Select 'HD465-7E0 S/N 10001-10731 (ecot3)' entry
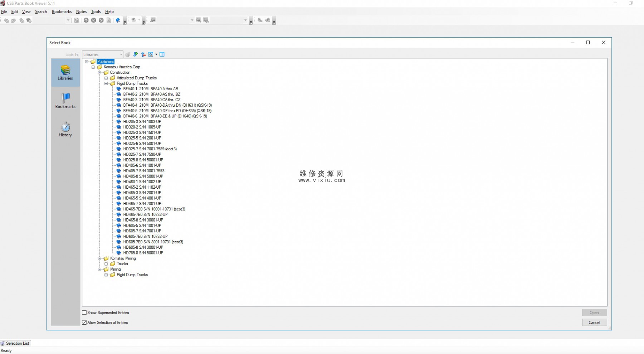This screenshot has width=644, height=354. (154, 209)
